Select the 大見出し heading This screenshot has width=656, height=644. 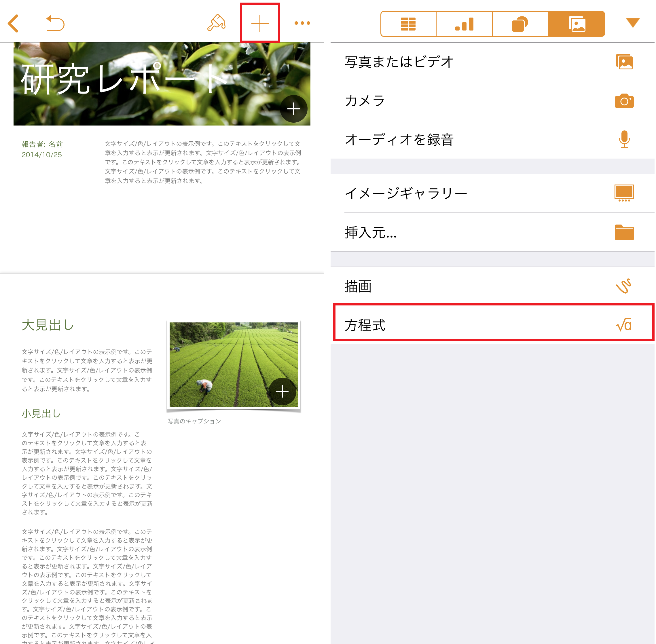pos(48,325)
